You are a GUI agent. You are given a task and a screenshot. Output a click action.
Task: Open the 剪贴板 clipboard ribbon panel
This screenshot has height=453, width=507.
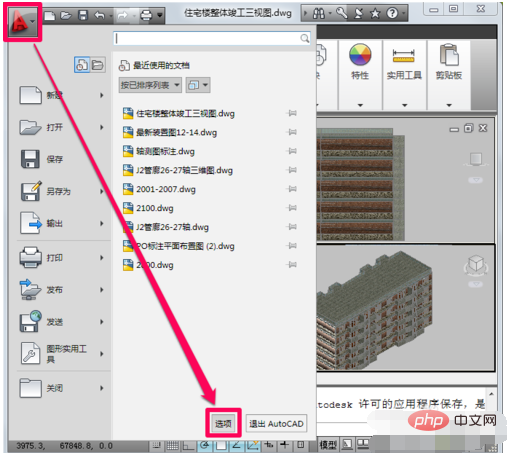tap(449, 62)
